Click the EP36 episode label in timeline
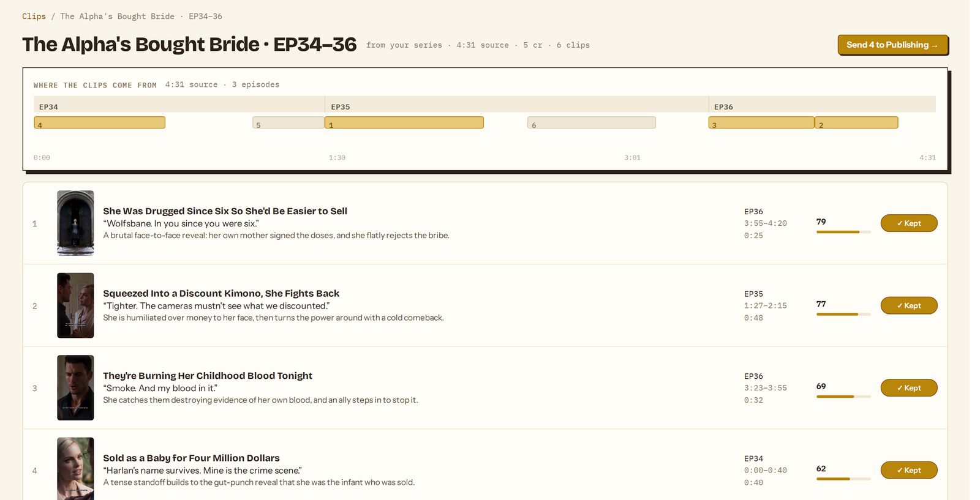The width and height of the screenshot is (980, 500). coord(723,107)
